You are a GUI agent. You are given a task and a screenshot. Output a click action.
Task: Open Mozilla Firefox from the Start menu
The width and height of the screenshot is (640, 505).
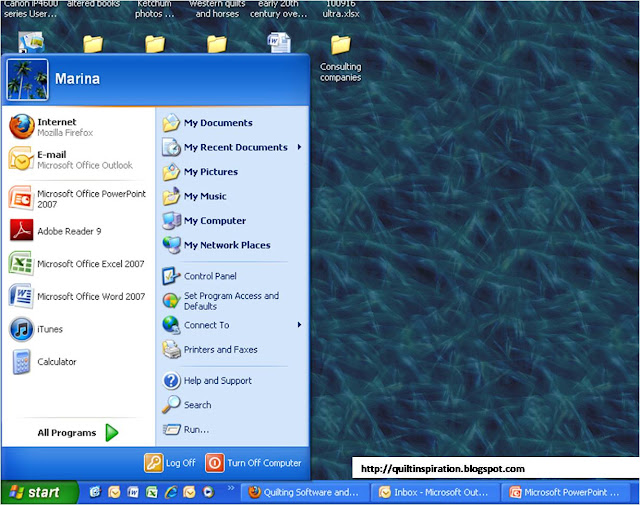click(x=78, y=127)
